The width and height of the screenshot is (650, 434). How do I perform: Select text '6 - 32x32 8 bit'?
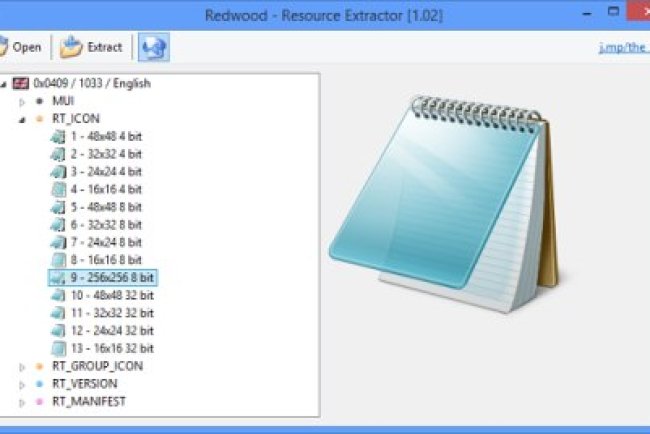point(106,225)
